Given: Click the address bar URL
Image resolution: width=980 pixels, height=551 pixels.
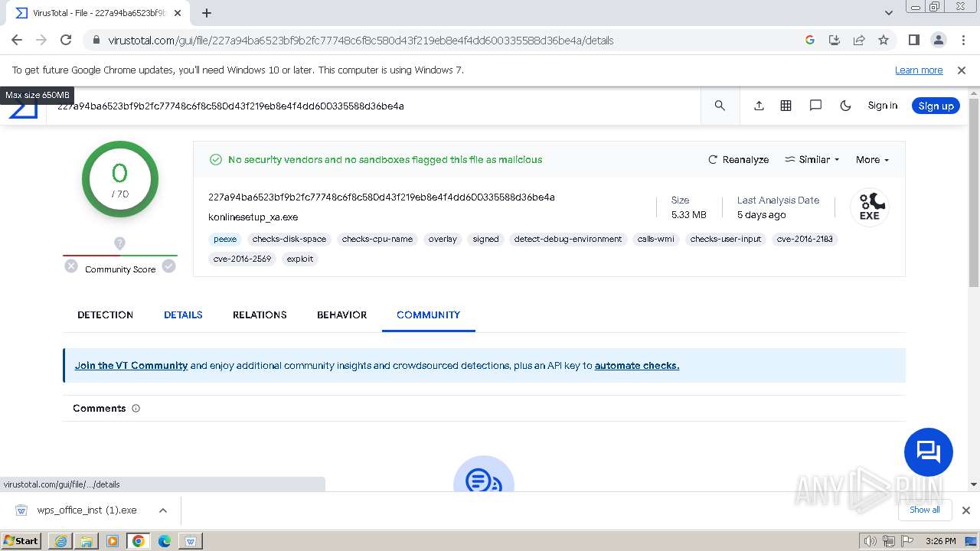Looking at the screenshot, I should (361, 41).
